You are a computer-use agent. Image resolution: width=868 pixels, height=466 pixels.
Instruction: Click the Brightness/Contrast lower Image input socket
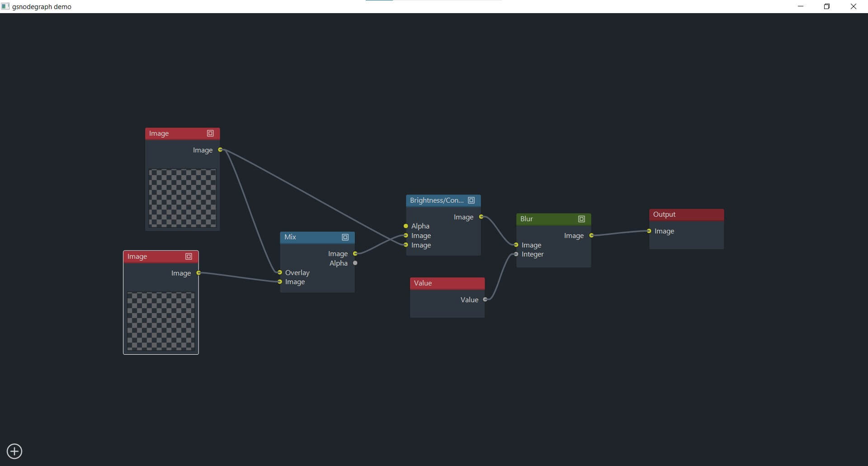pos(406,245)
